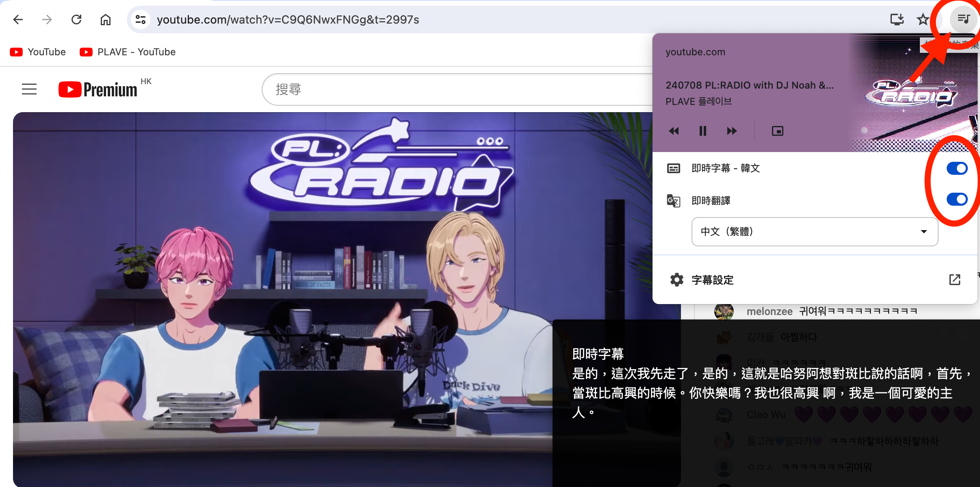
Task: Install app icon in the address bar
Action: (x=897, y=20)
